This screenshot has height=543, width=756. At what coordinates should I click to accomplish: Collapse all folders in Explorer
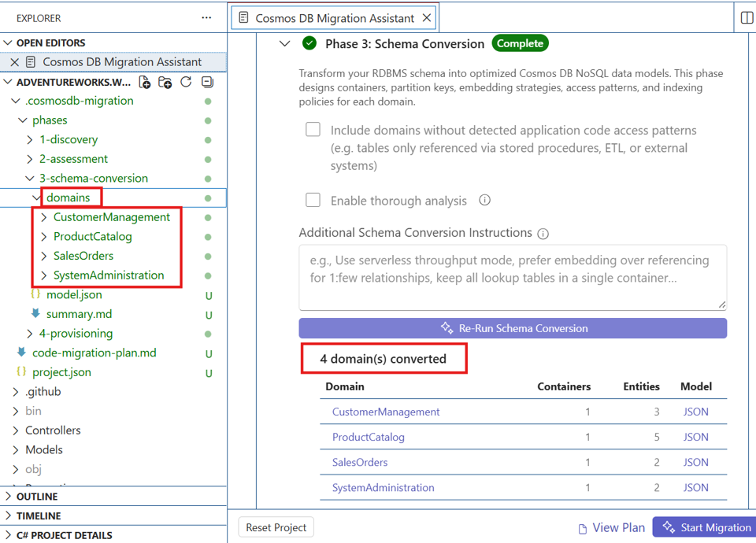pyautogui.click(x=207, y=82)
